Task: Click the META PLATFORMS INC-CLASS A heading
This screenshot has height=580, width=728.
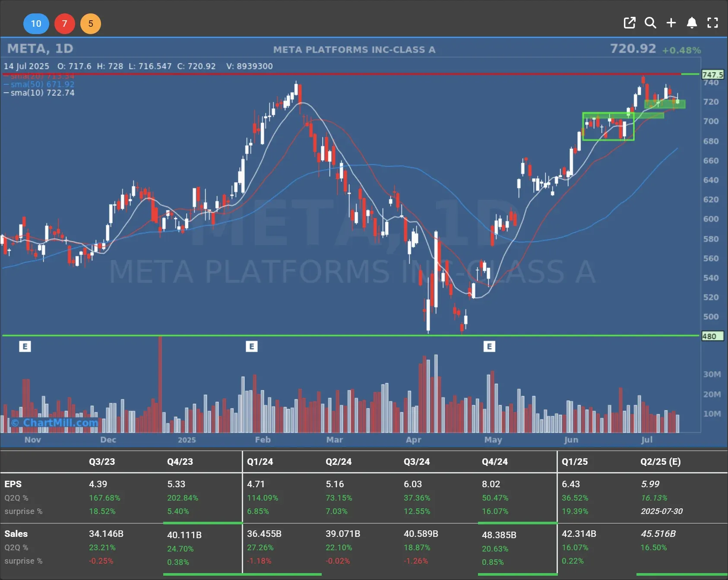Action: pos(354,50)
